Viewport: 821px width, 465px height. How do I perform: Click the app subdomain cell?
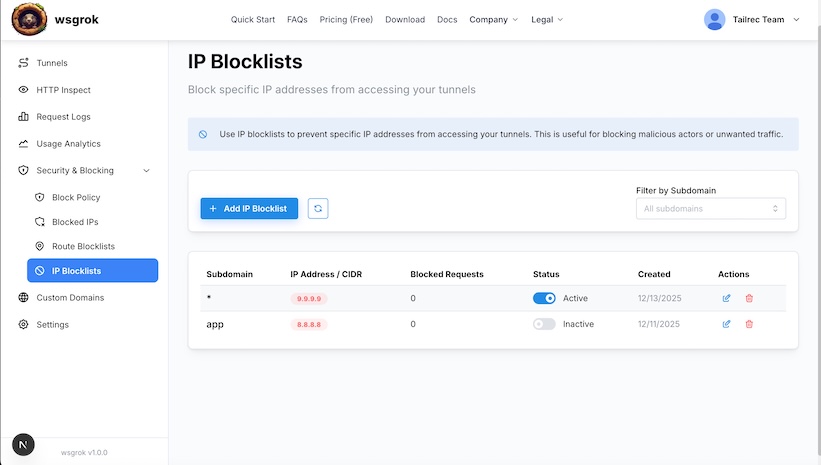(x=215, y=324)
